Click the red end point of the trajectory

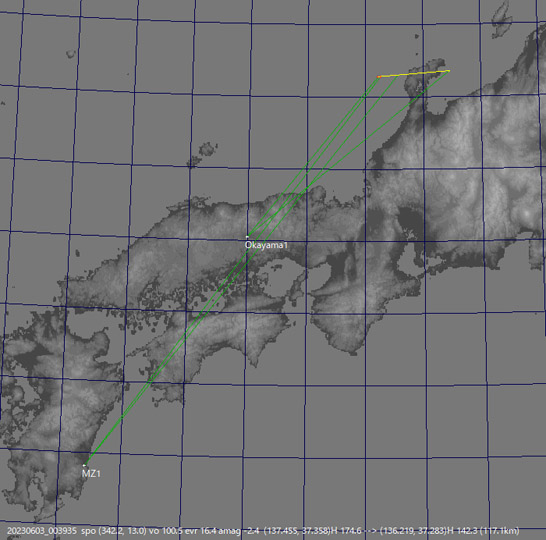(379, 77)
